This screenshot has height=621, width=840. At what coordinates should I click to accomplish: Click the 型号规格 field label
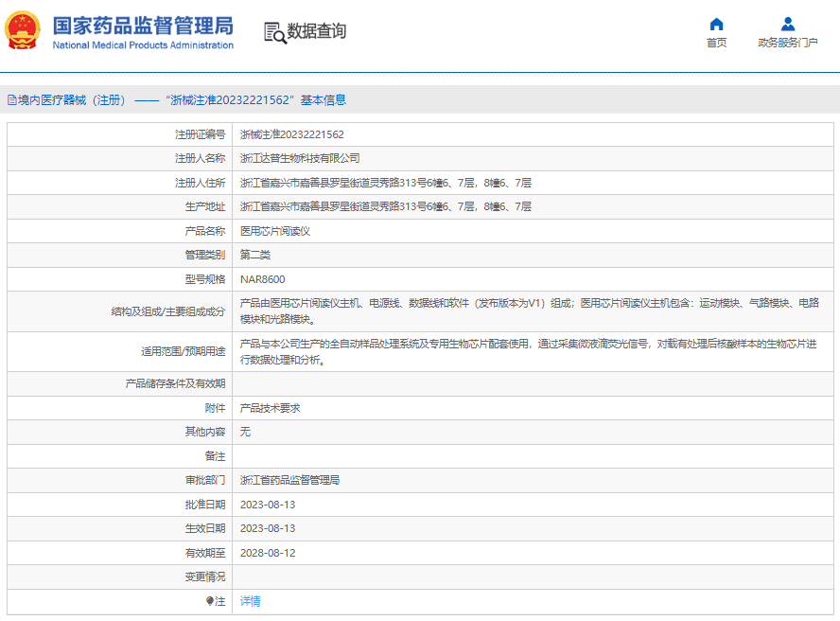(205, 279)
